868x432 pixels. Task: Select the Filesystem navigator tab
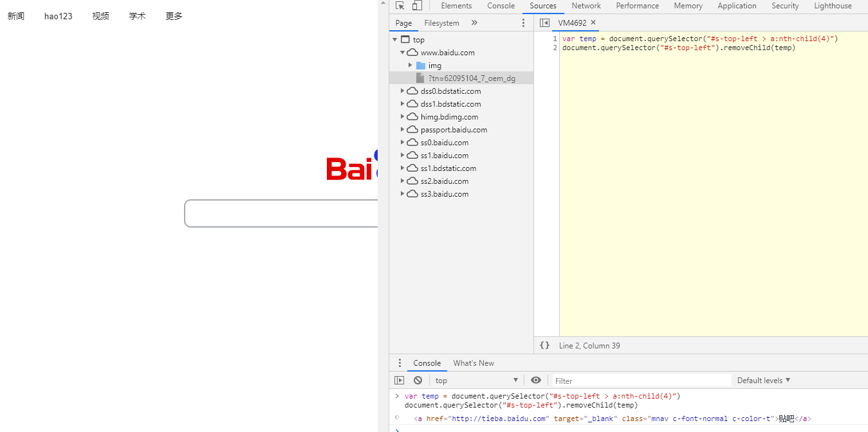(442, 23)
